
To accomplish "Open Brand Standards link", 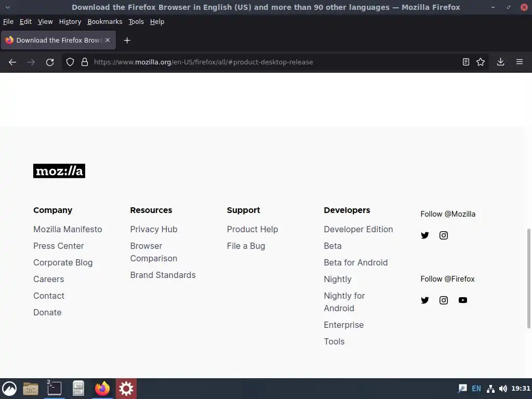I will click(x=163, y=275).
